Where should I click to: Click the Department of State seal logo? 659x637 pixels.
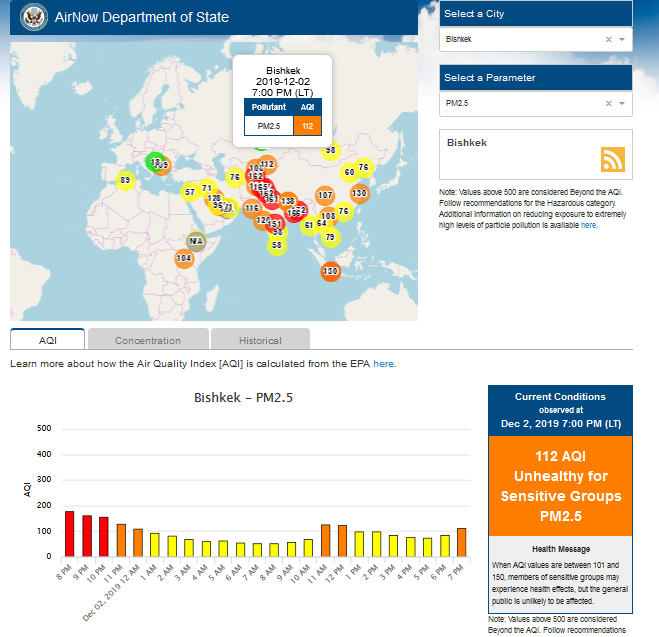coord(33,17)
